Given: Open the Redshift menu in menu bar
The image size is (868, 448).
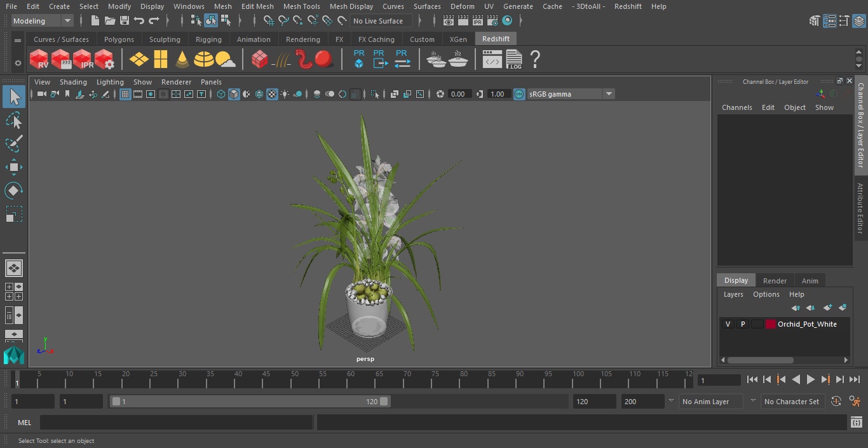Looking at the screenshot, I should (628, 6).
